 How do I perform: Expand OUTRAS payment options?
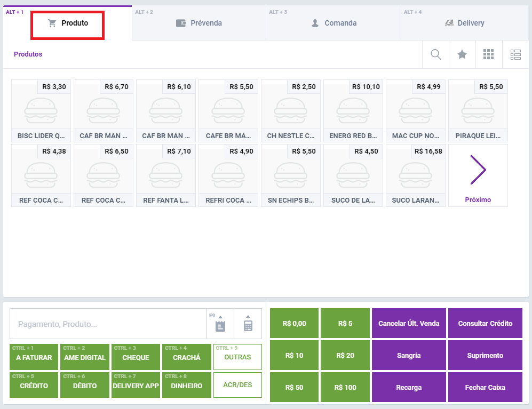(x=237, y=357)
